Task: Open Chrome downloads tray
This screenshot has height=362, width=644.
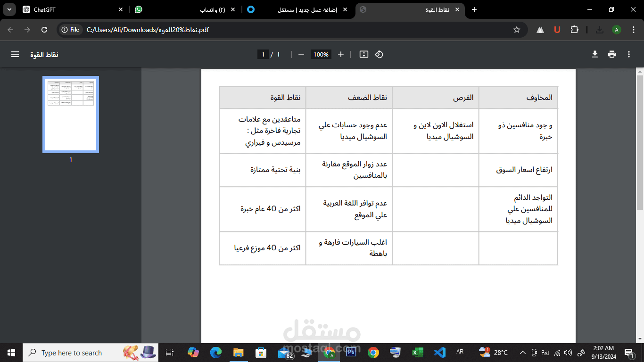Action: [x=600, y=30]
